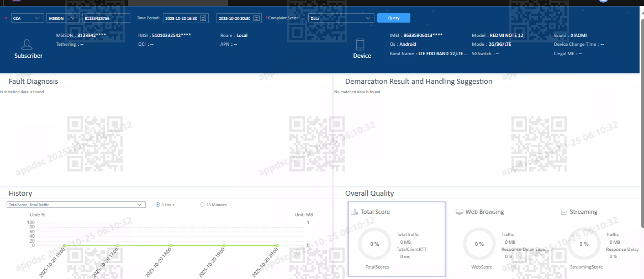Open calendar picker for start time 16:30
The image size is (644, 279).
pos(203,18)
